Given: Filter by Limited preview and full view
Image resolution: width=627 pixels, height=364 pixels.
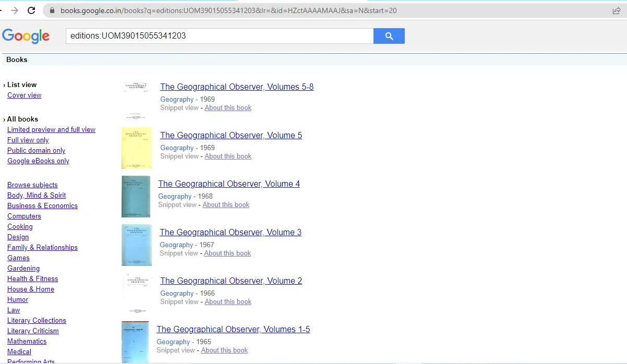Looking at the screenshot, I should click(x=51, y=130).
